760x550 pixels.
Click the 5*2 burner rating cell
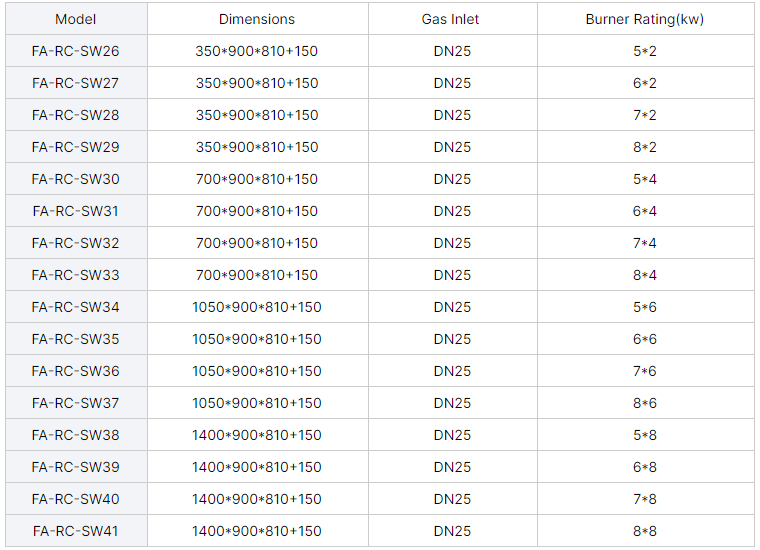pyautogui.click(x=645, y=51)
